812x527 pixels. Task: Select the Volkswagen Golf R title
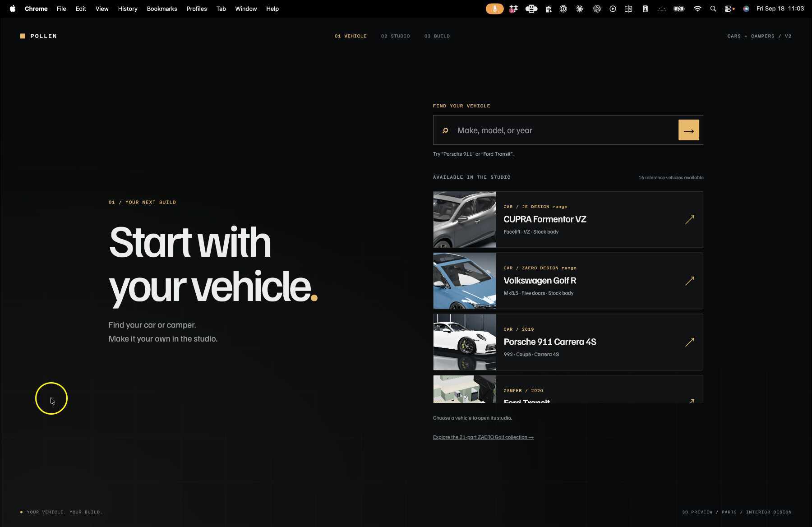tap(540, 281)
